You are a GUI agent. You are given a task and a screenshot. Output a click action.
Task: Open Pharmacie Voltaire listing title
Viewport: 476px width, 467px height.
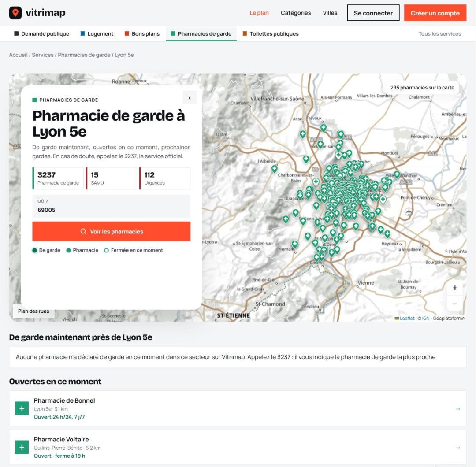click(x=61, y=439)
